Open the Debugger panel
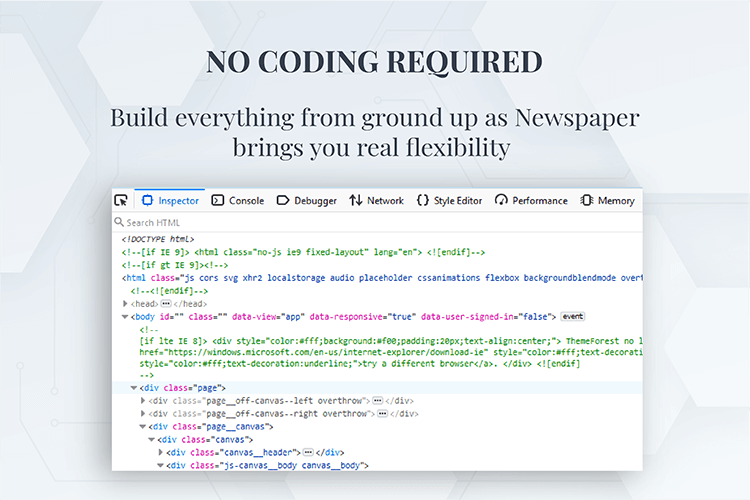750x500 pixels. [x=307, y=200]
